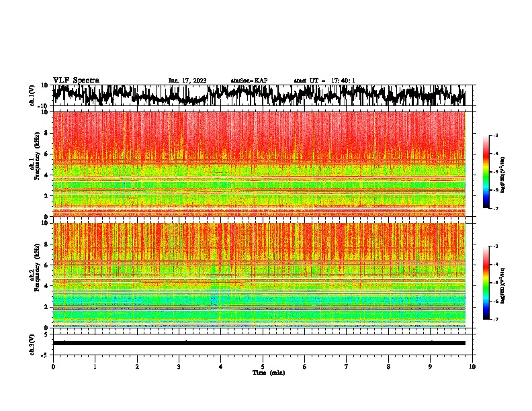Click the "Time (min)" axis label
Viewport: 532px width, 411px height.
[269, 373]
